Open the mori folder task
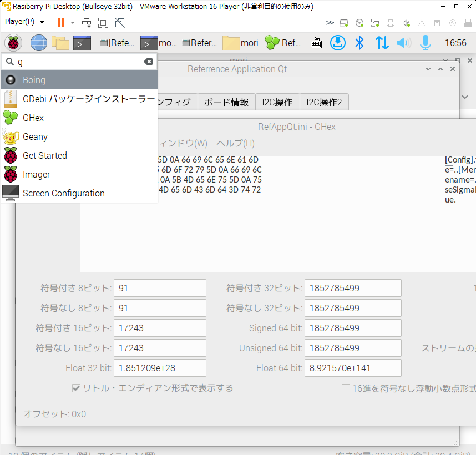The height and width of the screenshot is (455, 476). coord(240,43)
